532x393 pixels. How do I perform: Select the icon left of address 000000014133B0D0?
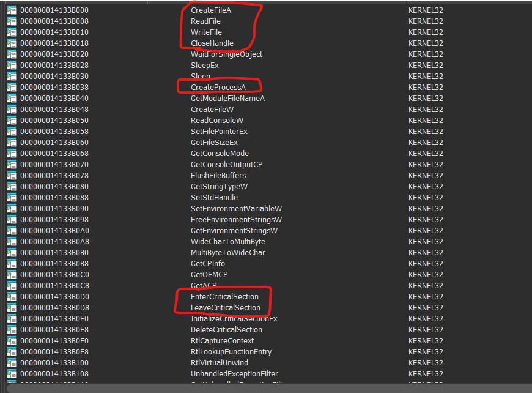coord(11,297)
